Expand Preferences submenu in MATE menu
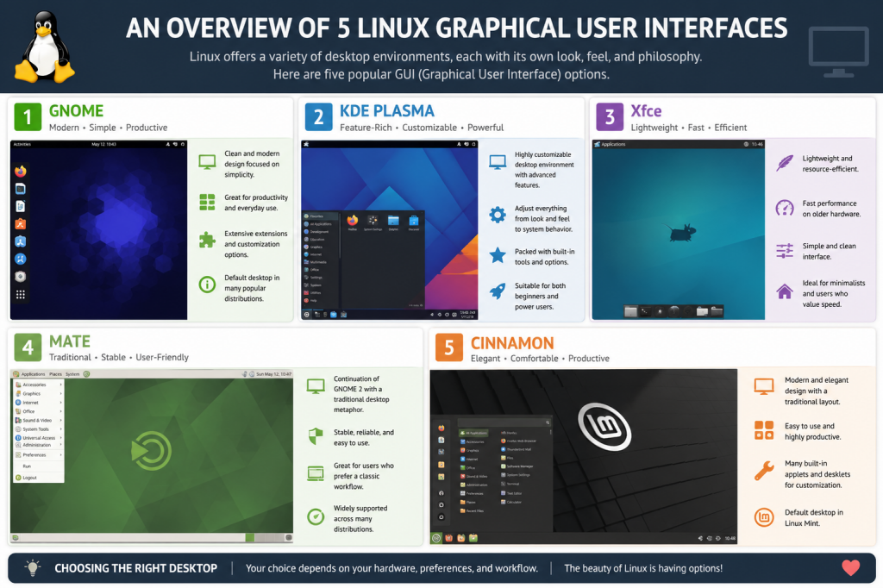This screenshot has height=588, width=883. pyautogui.click(x=38, y=454)
